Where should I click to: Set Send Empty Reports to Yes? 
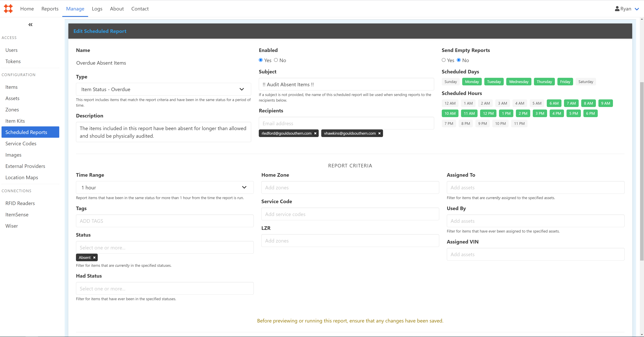coord(444,60)
